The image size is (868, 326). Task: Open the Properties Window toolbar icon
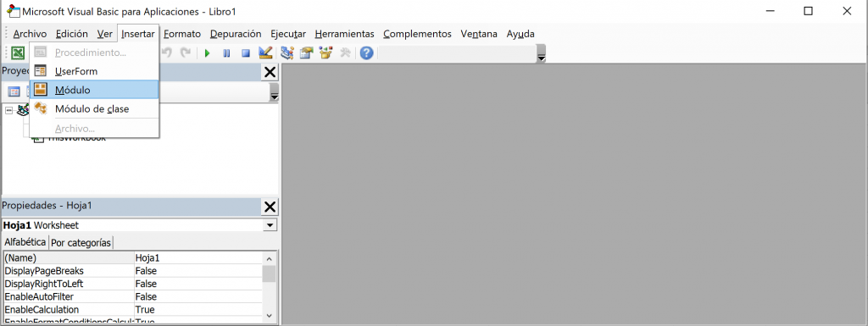(x=306, y=53)
